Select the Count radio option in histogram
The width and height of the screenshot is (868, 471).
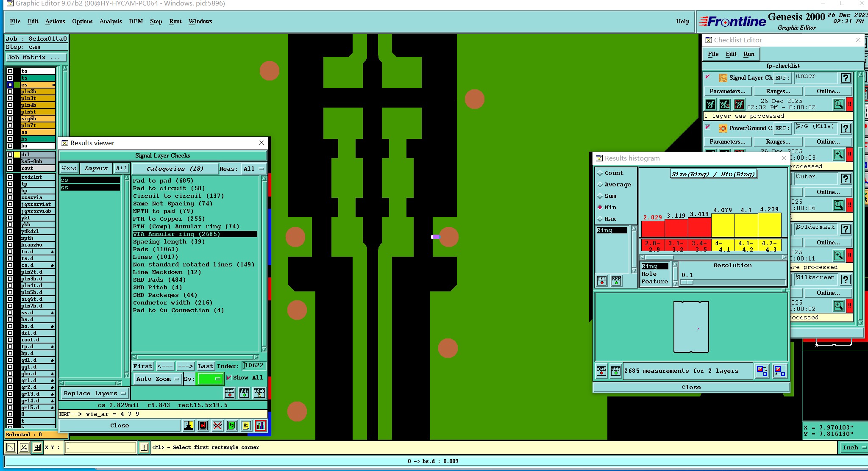(600, 173)
